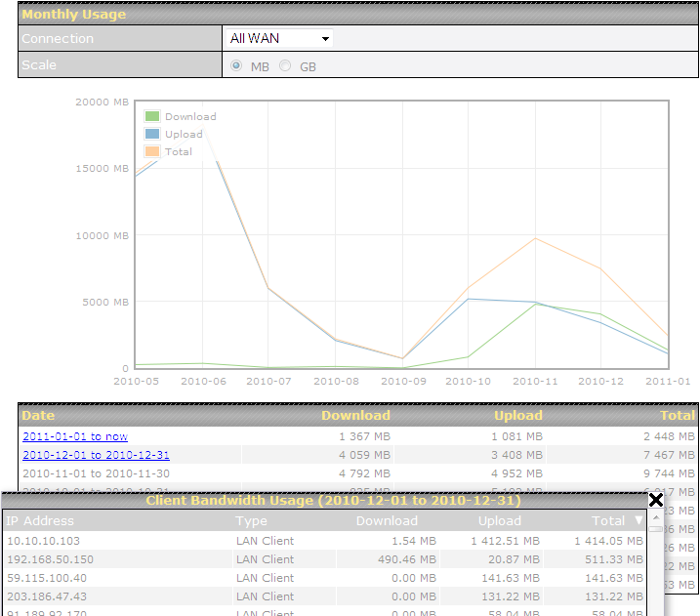Click the 490.46 MB download cell
The height and width of the screenshot is (616, 700).
pyautogui.click(x=407, y=559)
